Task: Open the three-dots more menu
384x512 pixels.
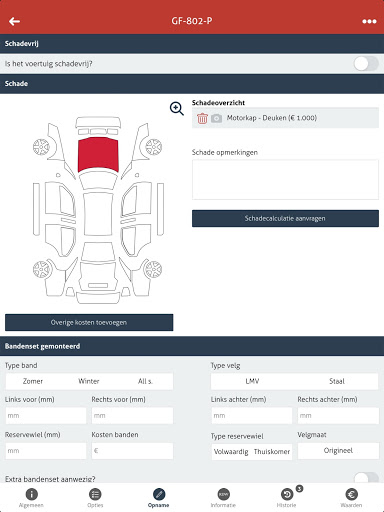Action: tap(369, 21)
